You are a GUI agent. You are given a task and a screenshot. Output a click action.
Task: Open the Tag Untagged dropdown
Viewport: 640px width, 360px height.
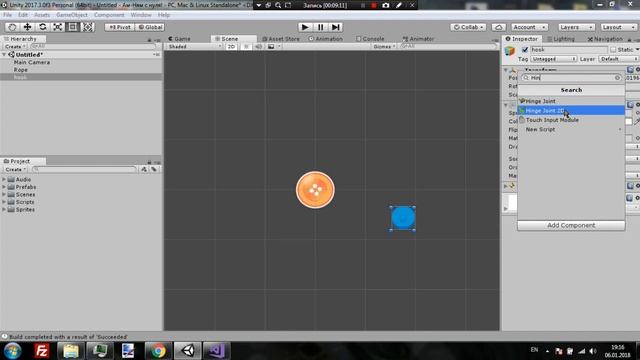point(553,59)
